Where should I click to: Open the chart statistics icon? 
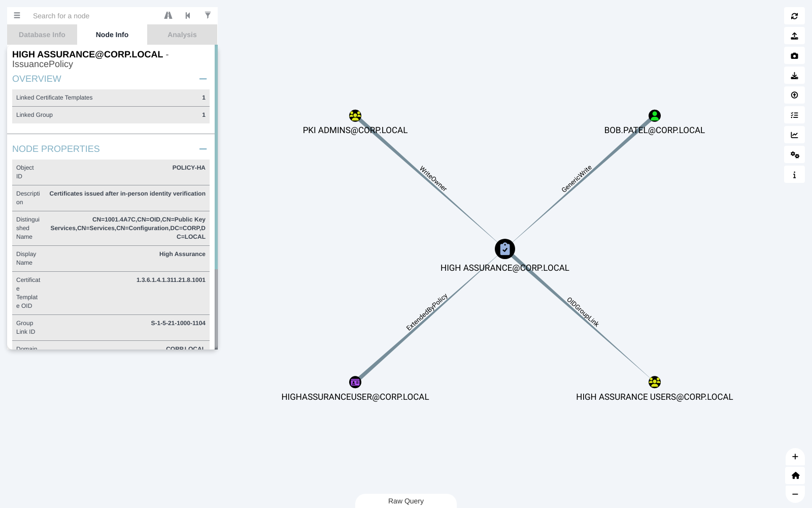[x=794, y=135]
